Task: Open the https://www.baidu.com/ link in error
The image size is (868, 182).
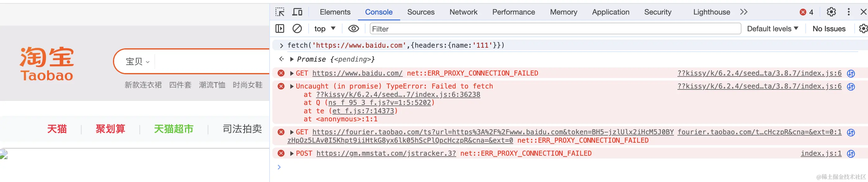Action: (357, 73)
